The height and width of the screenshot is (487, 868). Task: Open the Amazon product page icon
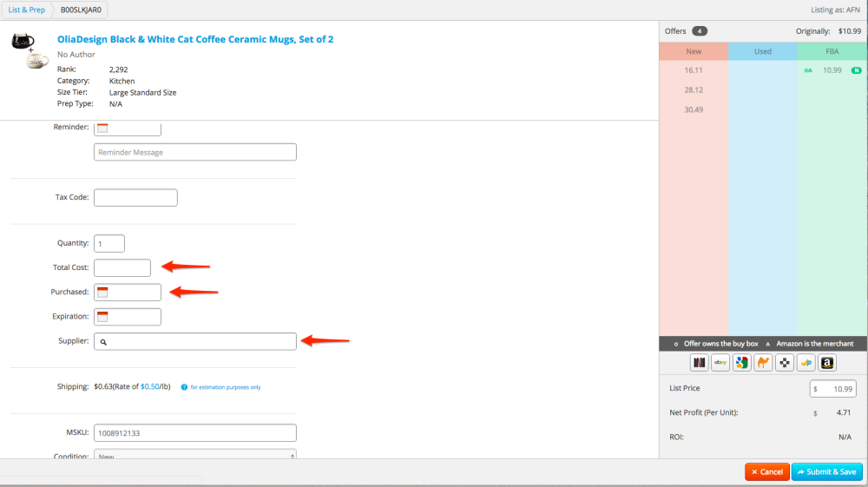(x=827, y=363)
